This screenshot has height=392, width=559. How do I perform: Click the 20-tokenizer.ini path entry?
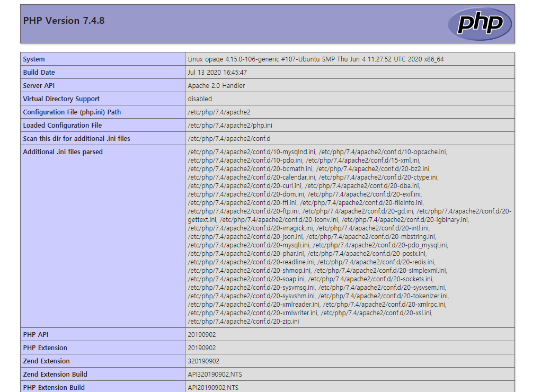pos(383,296)
